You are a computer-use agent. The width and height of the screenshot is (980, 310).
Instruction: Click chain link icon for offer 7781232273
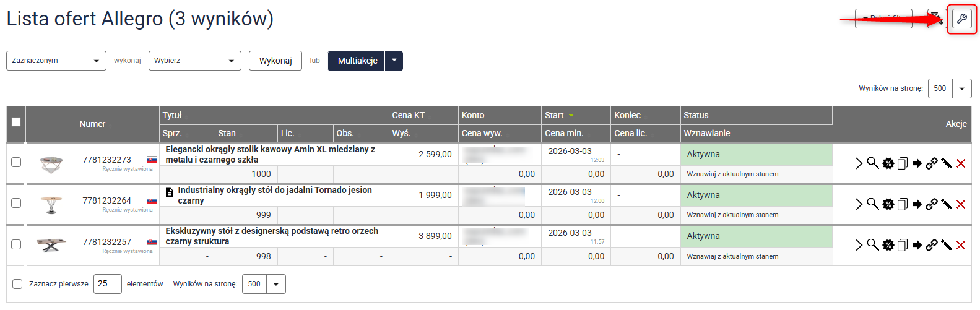coord(931,163)
